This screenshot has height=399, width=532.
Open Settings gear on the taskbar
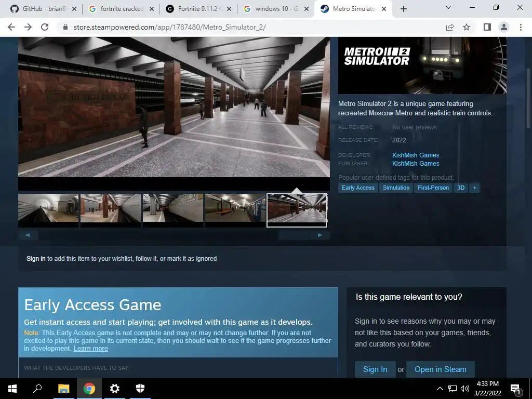(x=115, y=389)
